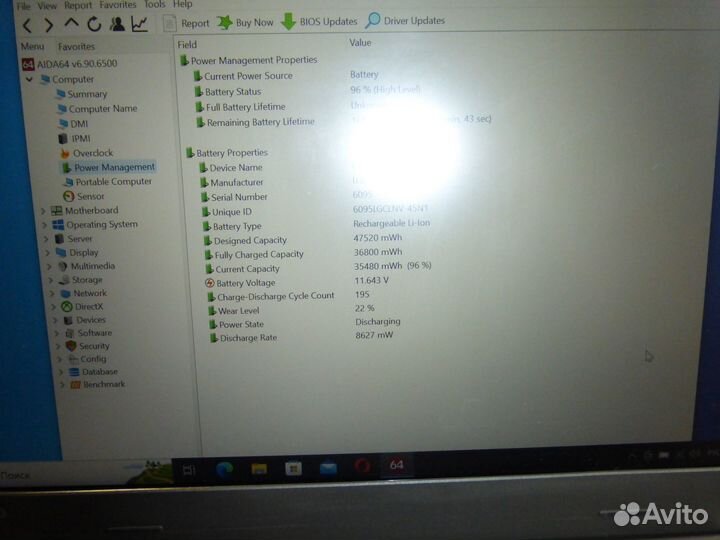Click the Software tree item
720x540 pixels.
click(89, 333)
